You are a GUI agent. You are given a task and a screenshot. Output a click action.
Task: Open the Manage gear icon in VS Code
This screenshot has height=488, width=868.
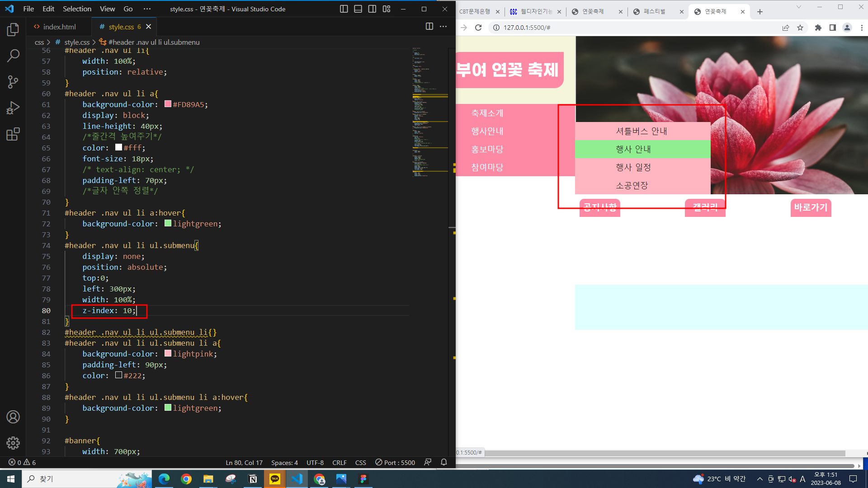[x=13, y=443]
